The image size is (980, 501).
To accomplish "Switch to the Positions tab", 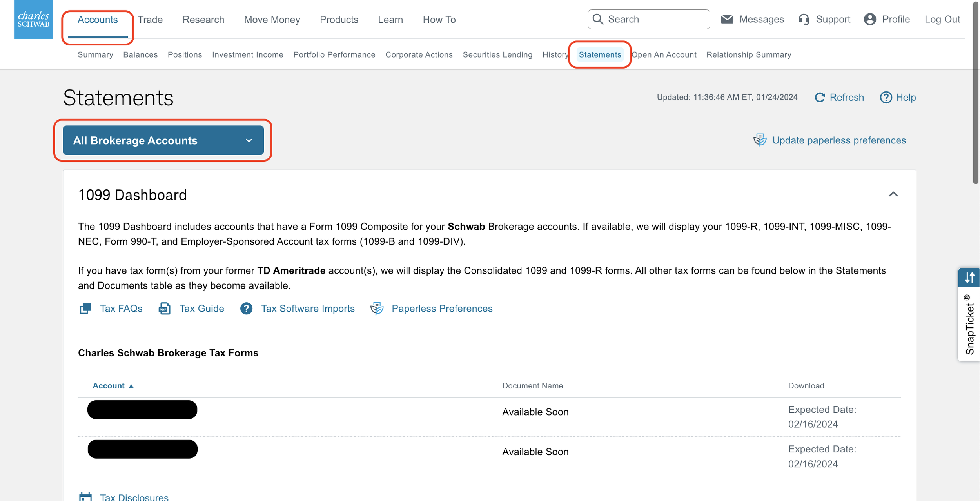I will pyautogui.click(x=185, y=55).
